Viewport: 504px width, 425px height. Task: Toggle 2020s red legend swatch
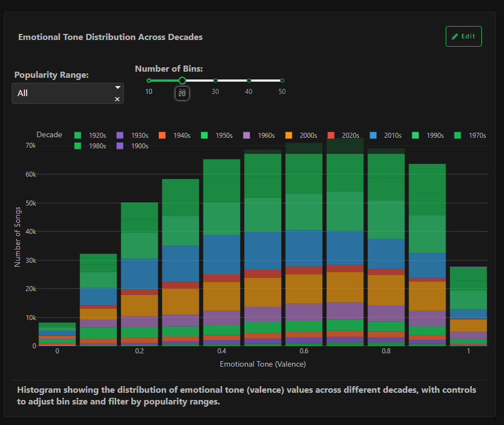coord(331,135)
